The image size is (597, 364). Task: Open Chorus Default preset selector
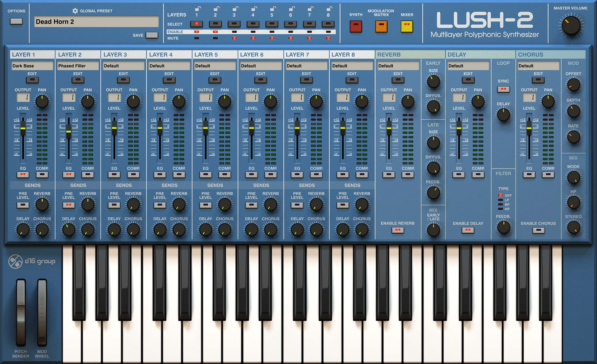click(538, 66)
